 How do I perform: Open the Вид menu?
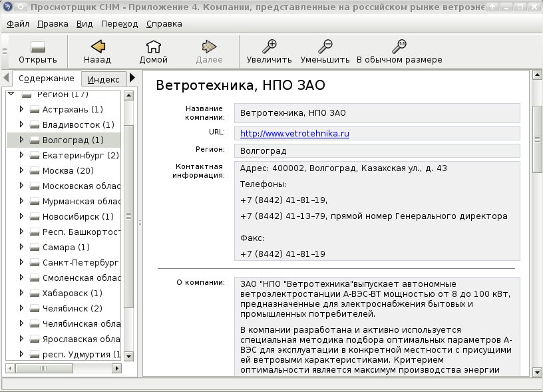(85, 24)
